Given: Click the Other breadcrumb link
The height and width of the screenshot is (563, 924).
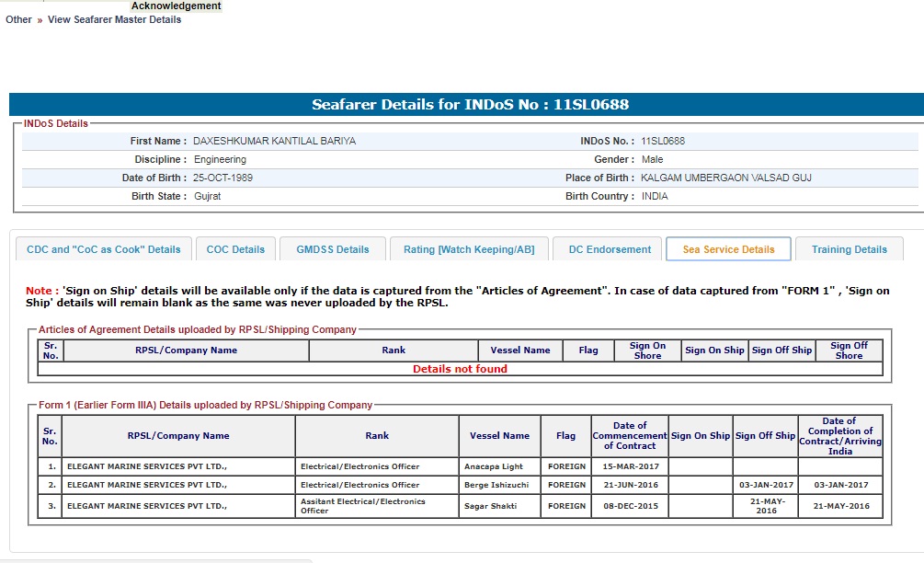Looking at the screenshot, I should click(18, 19).
